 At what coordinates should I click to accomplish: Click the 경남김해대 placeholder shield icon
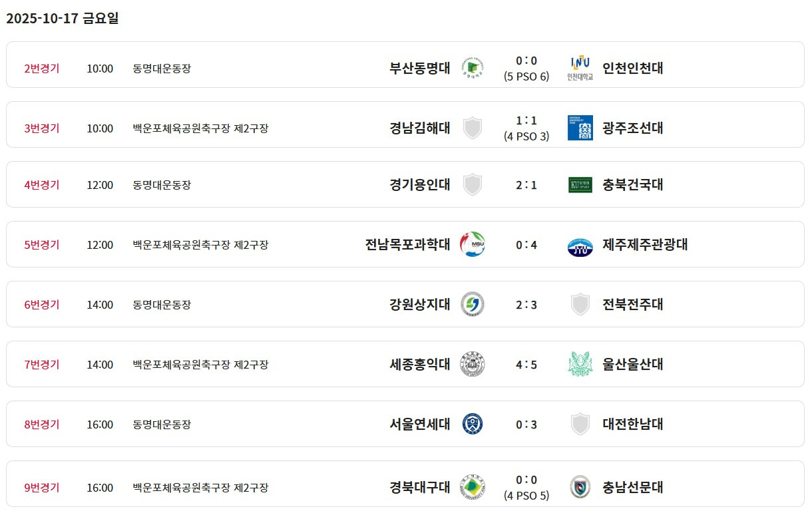(473, 128)
